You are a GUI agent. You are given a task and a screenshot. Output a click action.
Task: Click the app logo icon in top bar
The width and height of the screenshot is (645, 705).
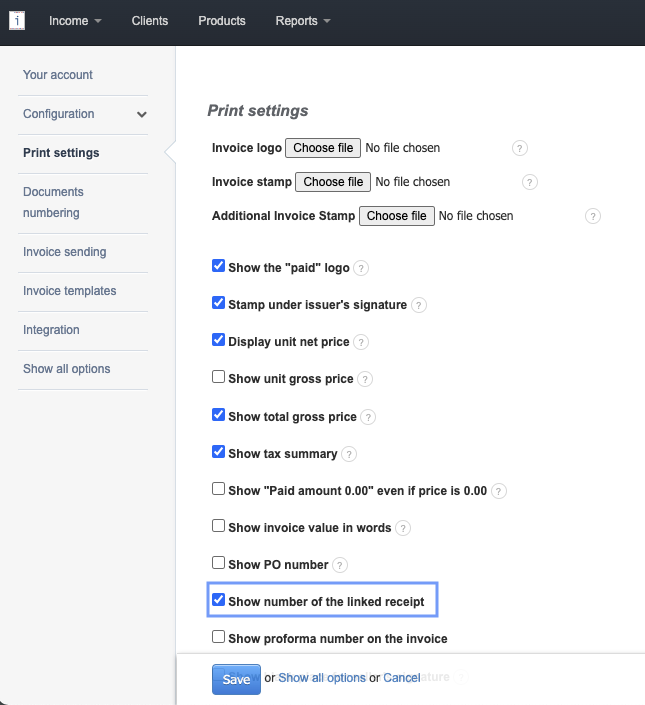tap(18, 21)
